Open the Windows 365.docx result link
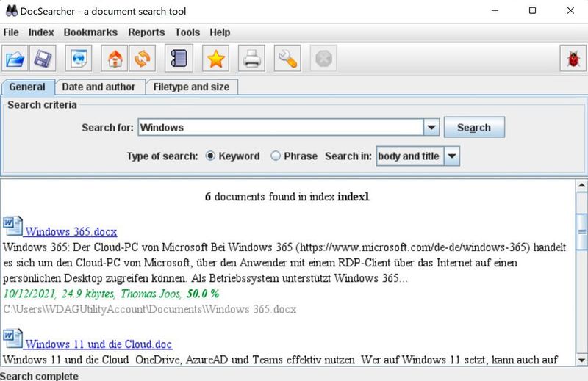Viewport: 588px width, 381px height. tap(71, 231)
